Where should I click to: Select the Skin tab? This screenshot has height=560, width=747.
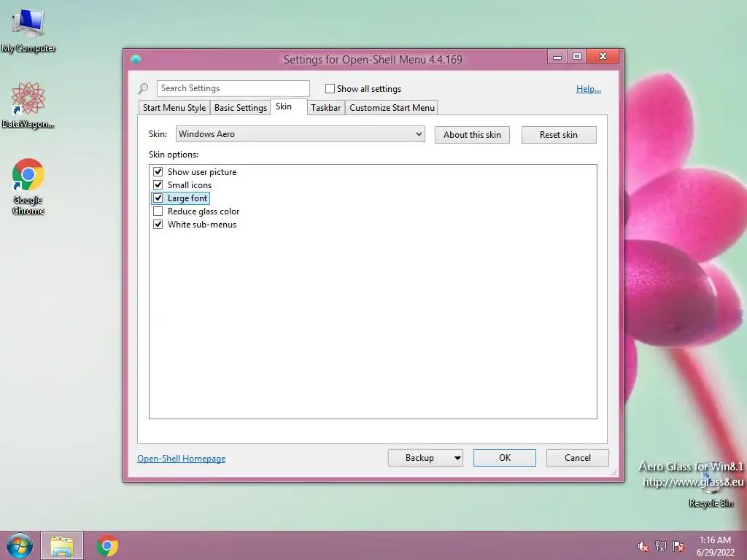289,106
